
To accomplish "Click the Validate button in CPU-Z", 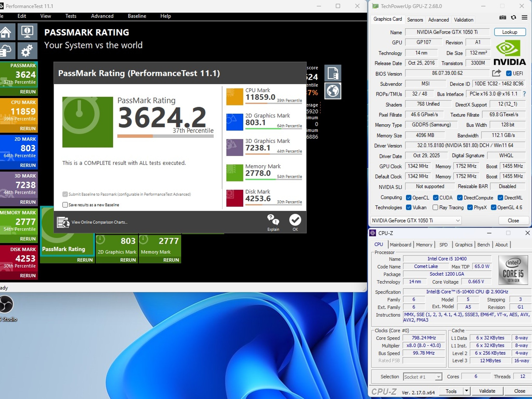I will [487, 391].
